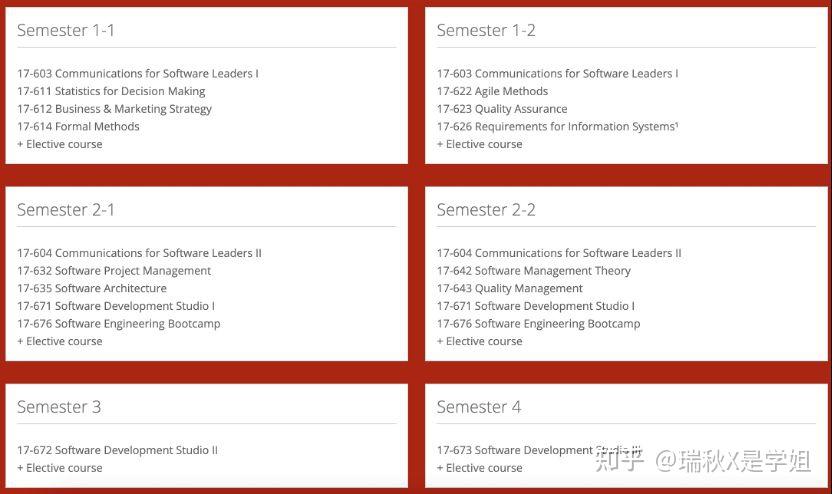Click the Semester 1-1 heading
The height and width of the screenshot is (494, 832).
point(66,31)
